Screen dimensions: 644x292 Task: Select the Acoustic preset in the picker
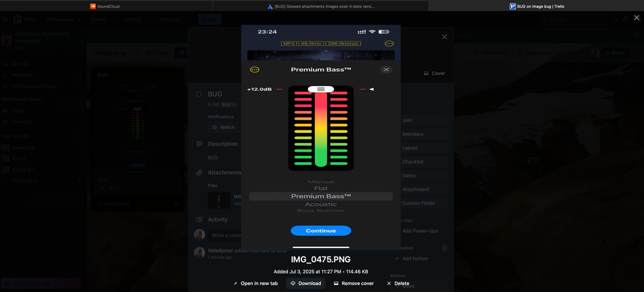coord(321,204)
